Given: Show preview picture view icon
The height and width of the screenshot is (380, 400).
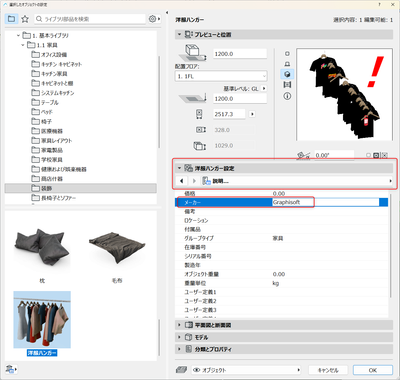Looking at the screenshot, I should (x=287, y=85).
